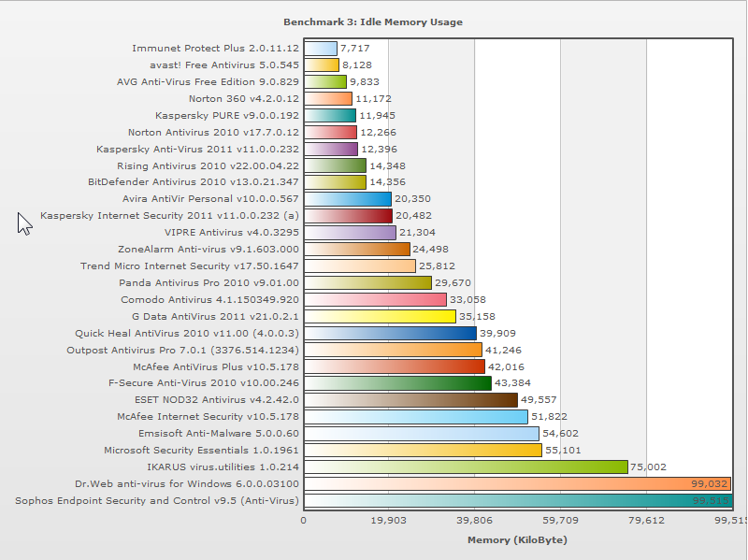The image size is (748, 560).
Task: Select the Kaspersky PURE v9.0.0.192 label
Action: pyautogui.click(x=227, y=115)
